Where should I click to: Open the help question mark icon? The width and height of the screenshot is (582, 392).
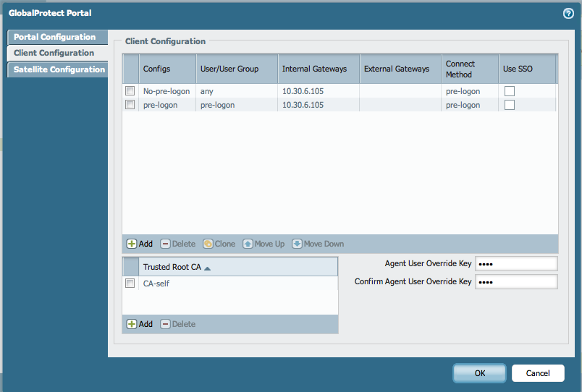[x=568, y=13]
